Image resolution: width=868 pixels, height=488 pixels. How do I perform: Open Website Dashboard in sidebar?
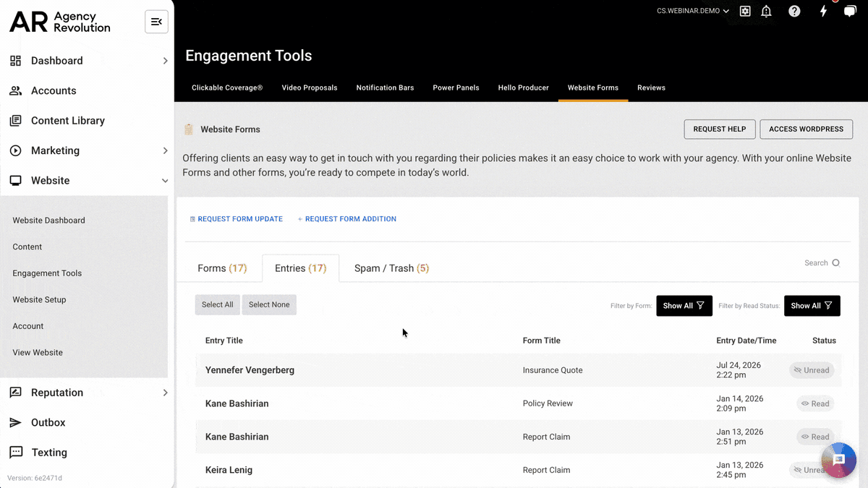[x=48, y=221]
